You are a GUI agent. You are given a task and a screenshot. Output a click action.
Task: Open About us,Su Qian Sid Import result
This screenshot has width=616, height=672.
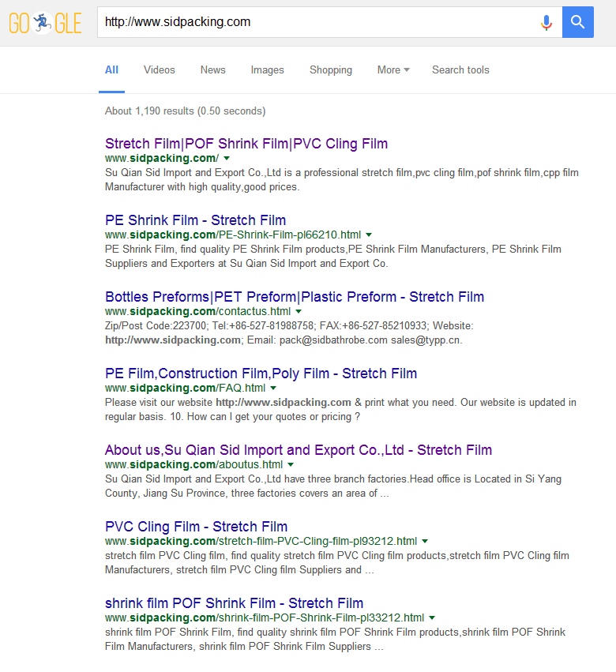(x=298, y=450)
